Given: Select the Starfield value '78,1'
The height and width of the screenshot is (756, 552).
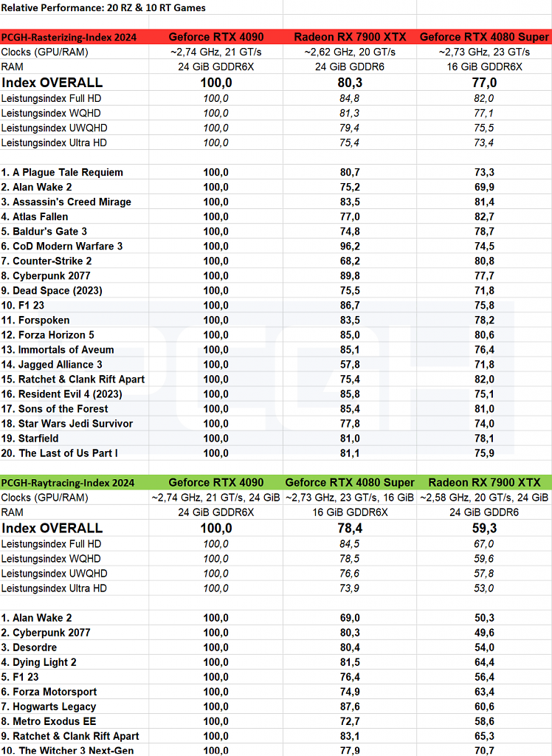Looking at the screenshot, I should pyautogui.click(x=484, y=439).
